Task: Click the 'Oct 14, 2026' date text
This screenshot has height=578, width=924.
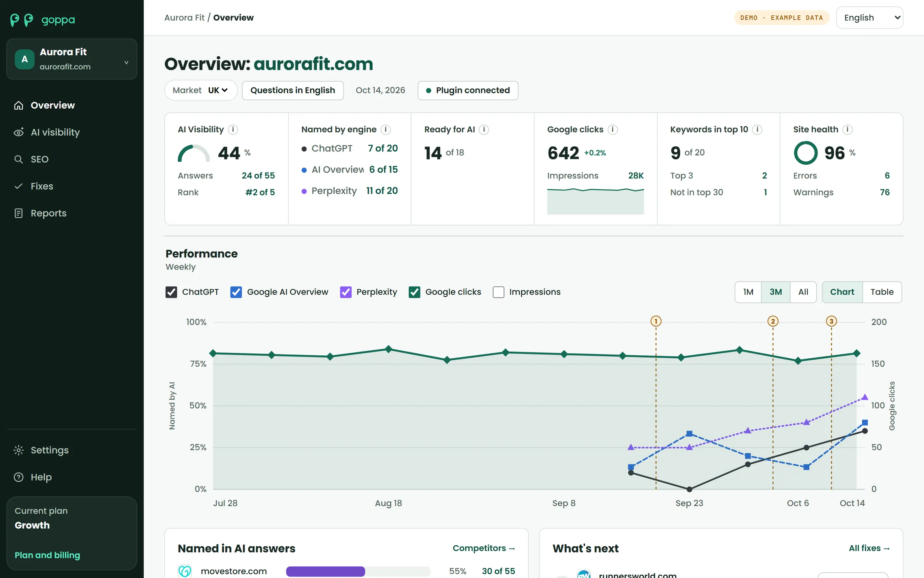Action: 380,90
